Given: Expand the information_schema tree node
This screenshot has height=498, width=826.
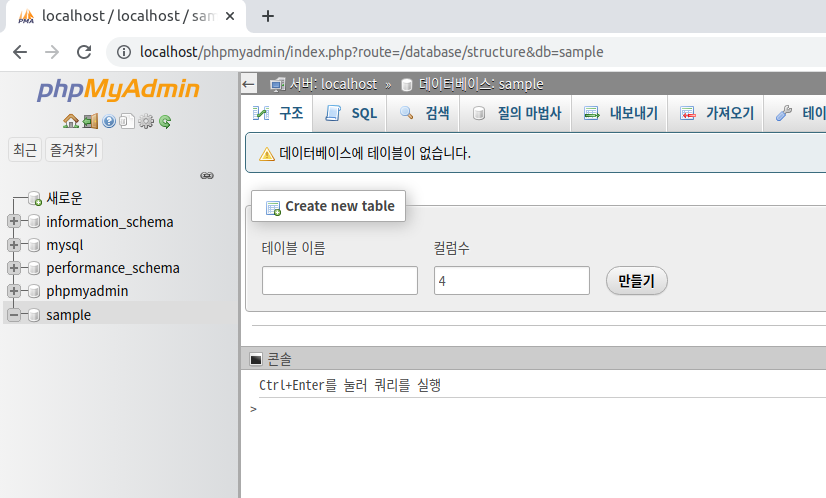Looking at the screenshot, I should 14,221.
